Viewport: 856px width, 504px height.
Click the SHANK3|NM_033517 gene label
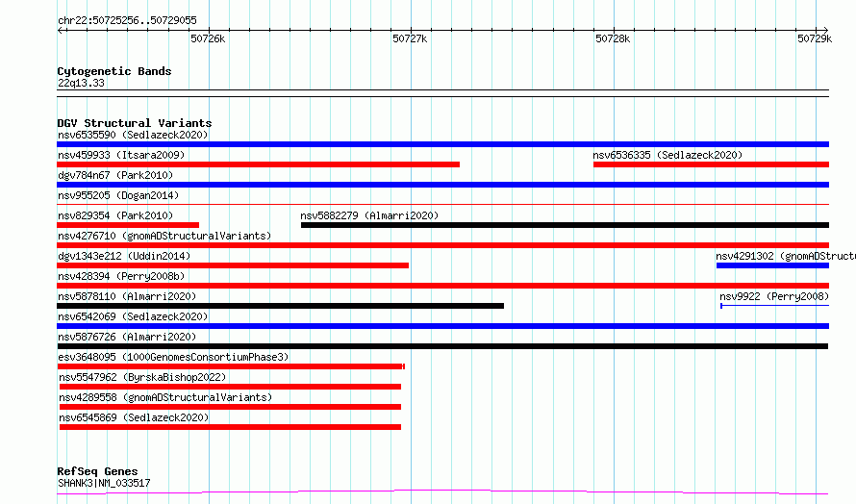pyautogui.click(x=104, y=483)
